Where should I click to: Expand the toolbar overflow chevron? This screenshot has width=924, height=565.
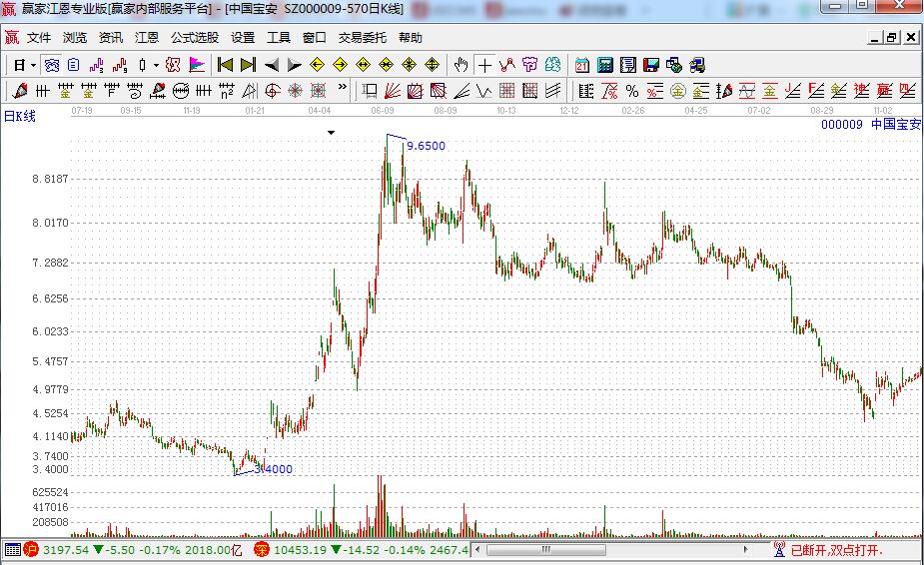click(x=343, y=90)
